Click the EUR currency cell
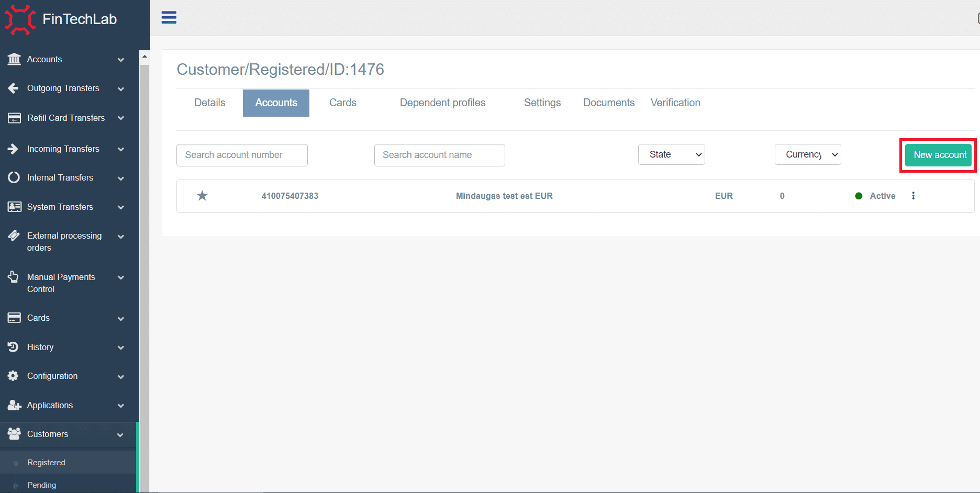The image size is (980, 493). 724,196
